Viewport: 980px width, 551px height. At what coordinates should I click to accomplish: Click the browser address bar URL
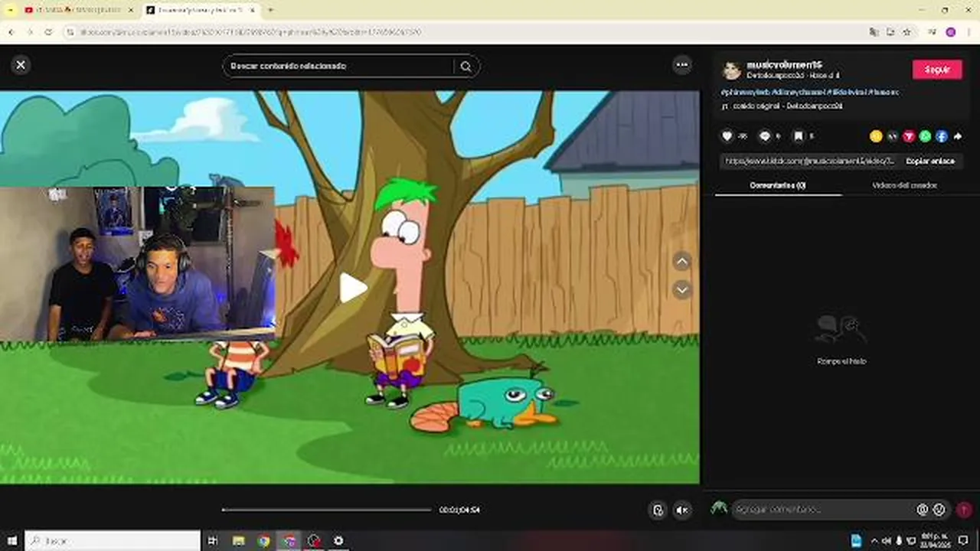point(251,32)
